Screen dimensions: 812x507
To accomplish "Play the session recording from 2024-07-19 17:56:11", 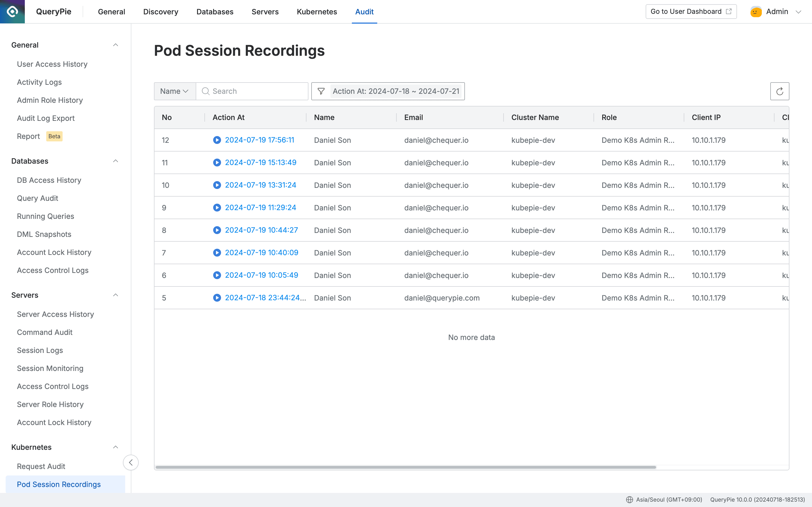I will coord(217,140).
